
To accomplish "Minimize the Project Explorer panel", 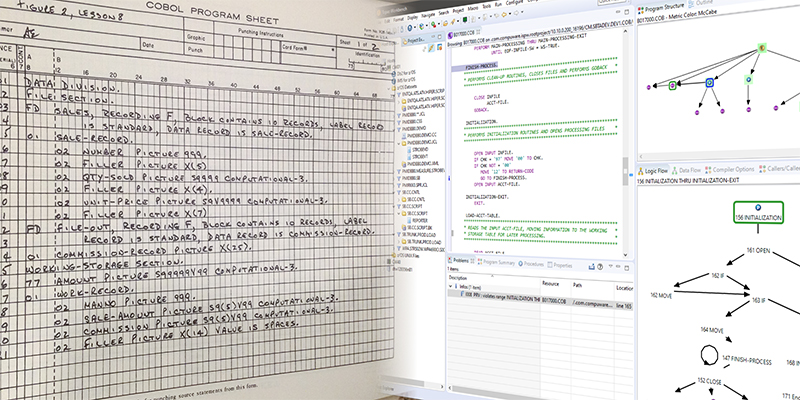I will (x=433, y=36).
